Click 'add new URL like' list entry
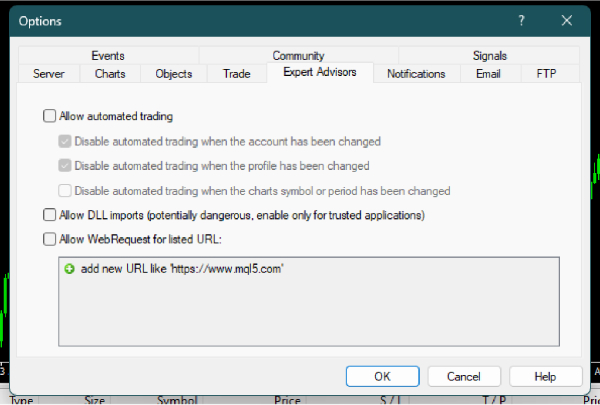 (x=182, y=269)
